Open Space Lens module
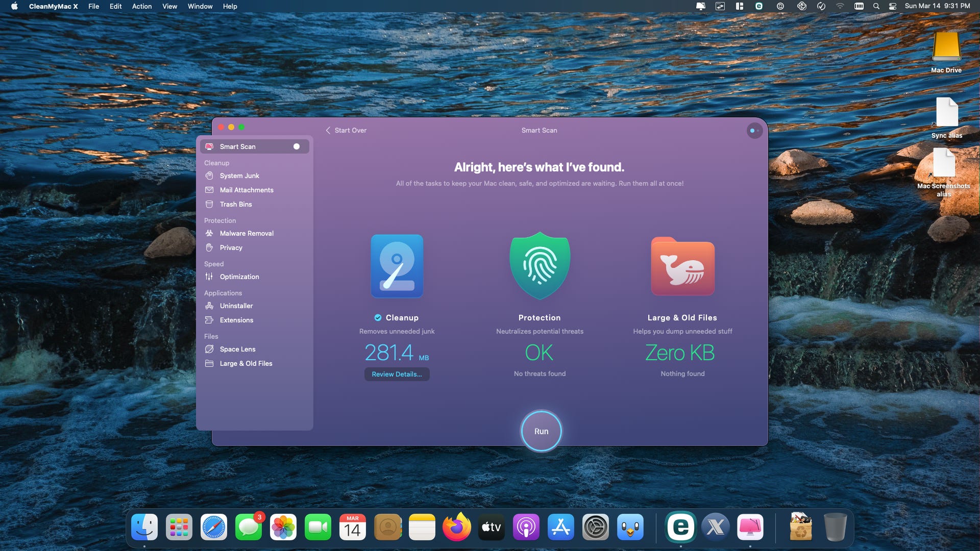 [237, 349]
